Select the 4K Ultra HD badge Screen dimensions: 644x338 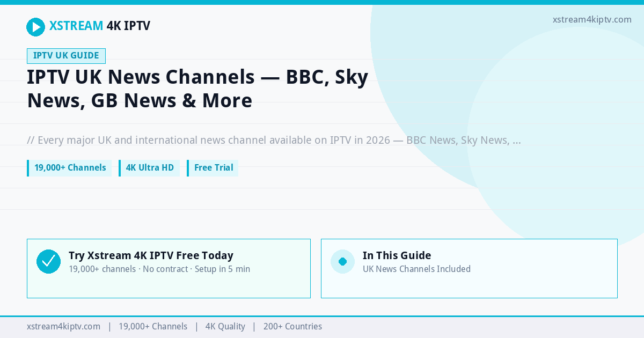tap(149, 168)
